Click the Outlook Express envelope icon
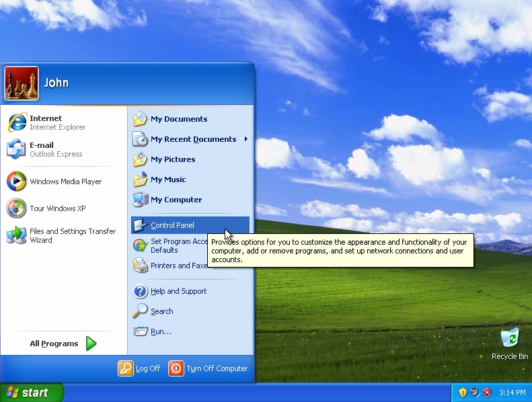Viewport: 532px width, 402px height. click(x=16, y=149)
